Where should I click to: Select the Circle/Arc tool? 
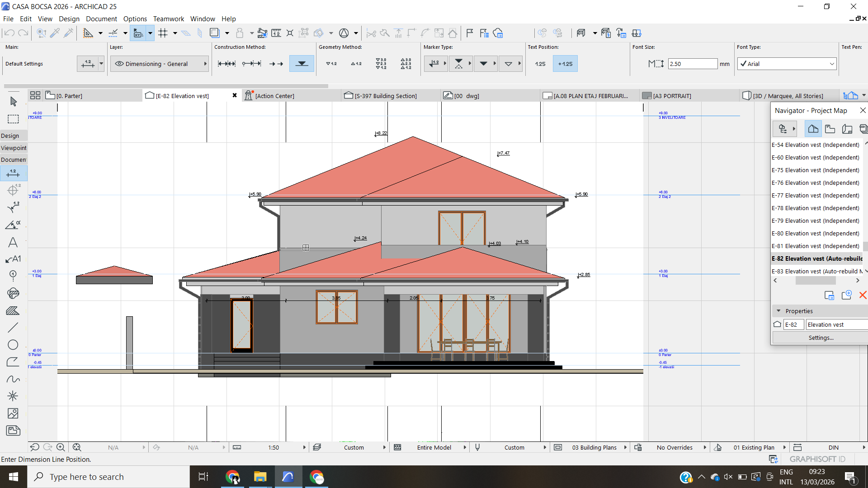pos(13,345)
